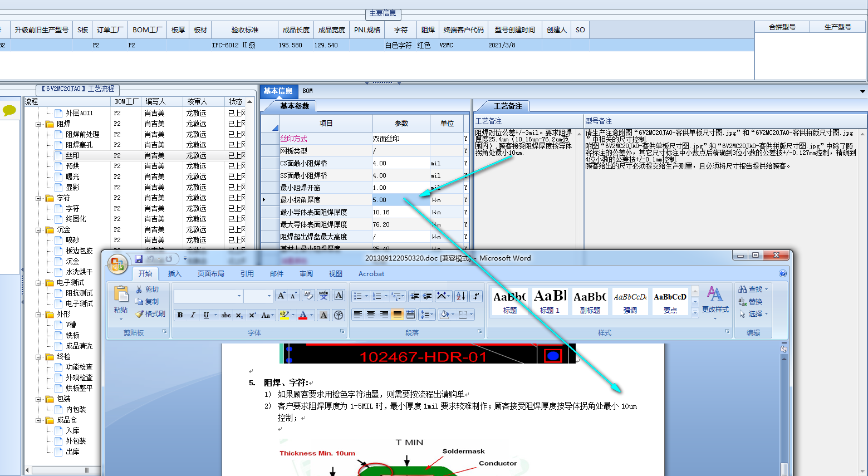Apply the 副标题 style
The width and height of the screenshot is (868, 476).
coord(590,301)
